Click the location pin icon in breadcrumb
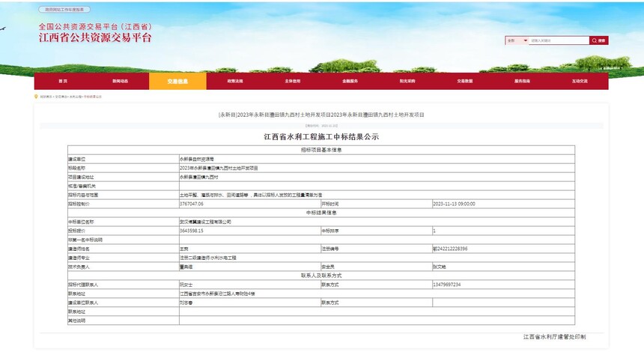 [36, 97]
